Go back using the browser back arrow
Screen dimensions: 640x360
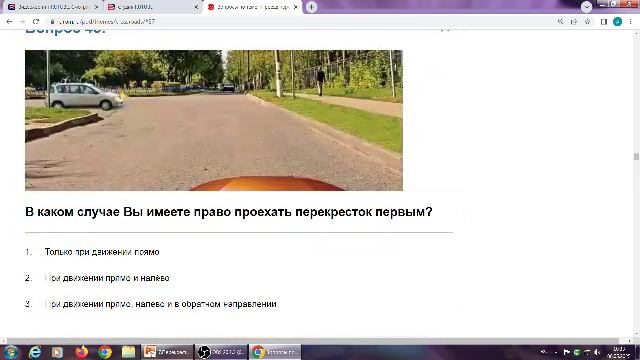(9, 22)
